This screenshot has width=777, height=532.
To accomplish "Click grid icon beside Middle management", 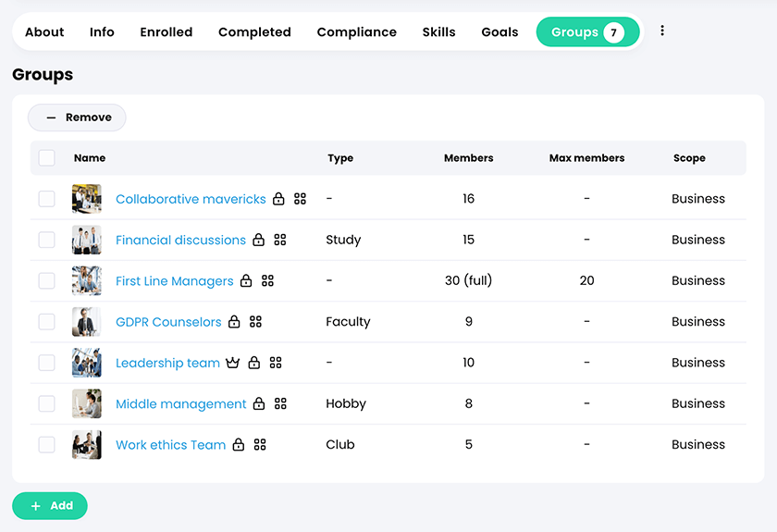I will 280,403.
